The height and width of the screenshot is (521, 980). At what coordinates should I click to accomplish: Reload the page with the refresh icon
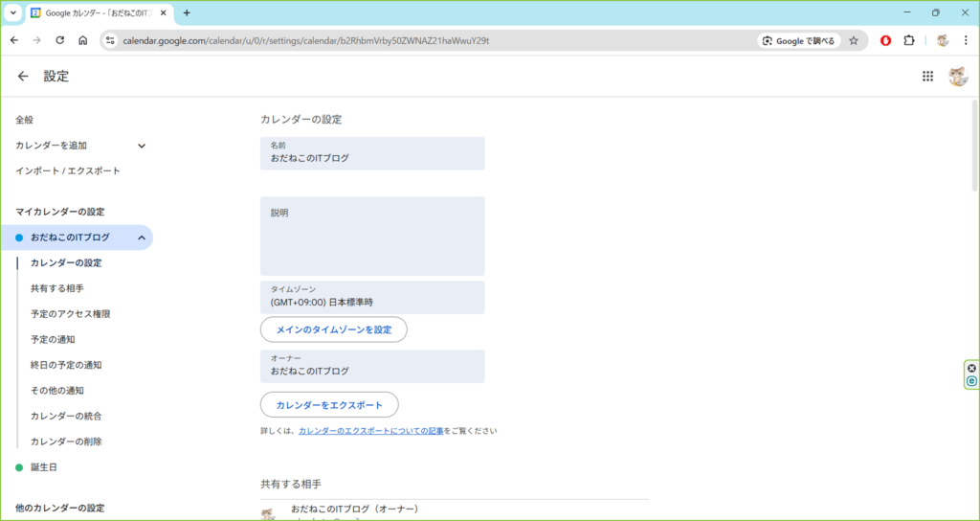coord(60,40)
